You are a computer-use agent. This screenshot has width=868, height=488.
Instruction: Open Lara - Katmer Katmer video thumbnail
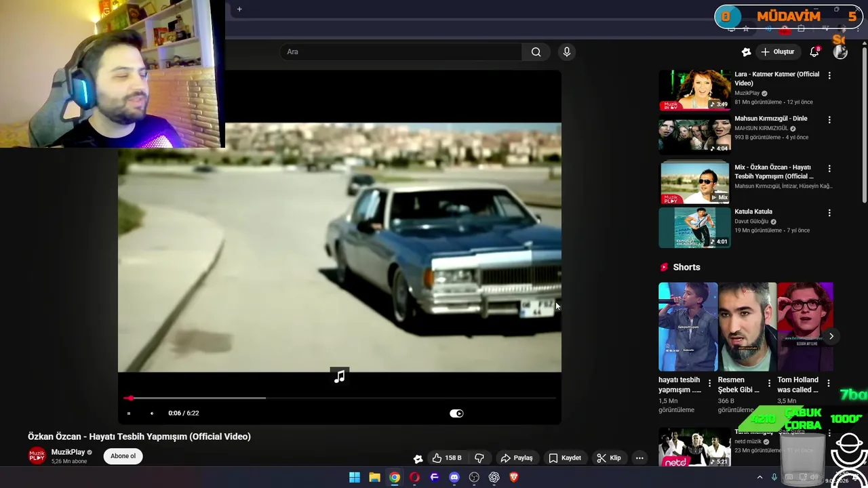tap(694, 90)
